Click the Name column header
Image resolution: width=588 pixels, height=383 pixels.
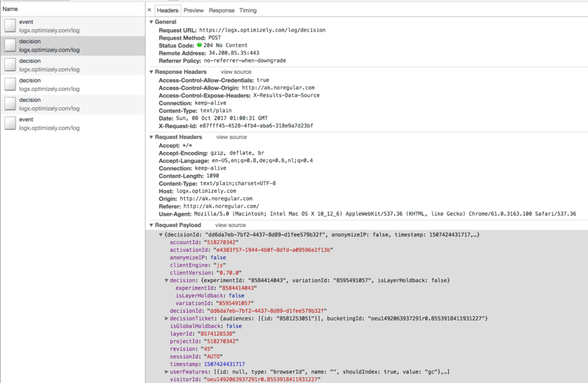(x=73, y=9)
